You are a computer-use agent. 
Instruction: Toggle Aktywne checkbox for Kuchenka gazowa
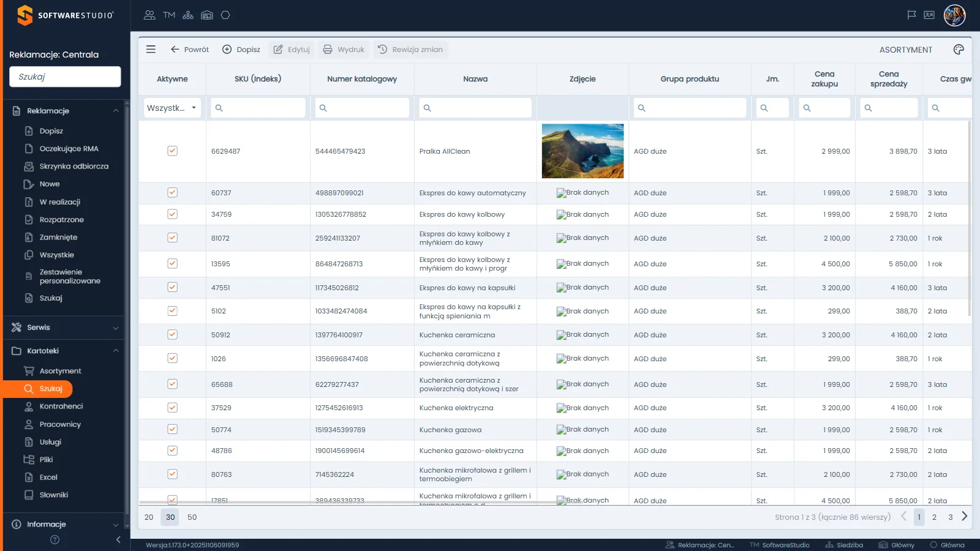coord(173,430)
